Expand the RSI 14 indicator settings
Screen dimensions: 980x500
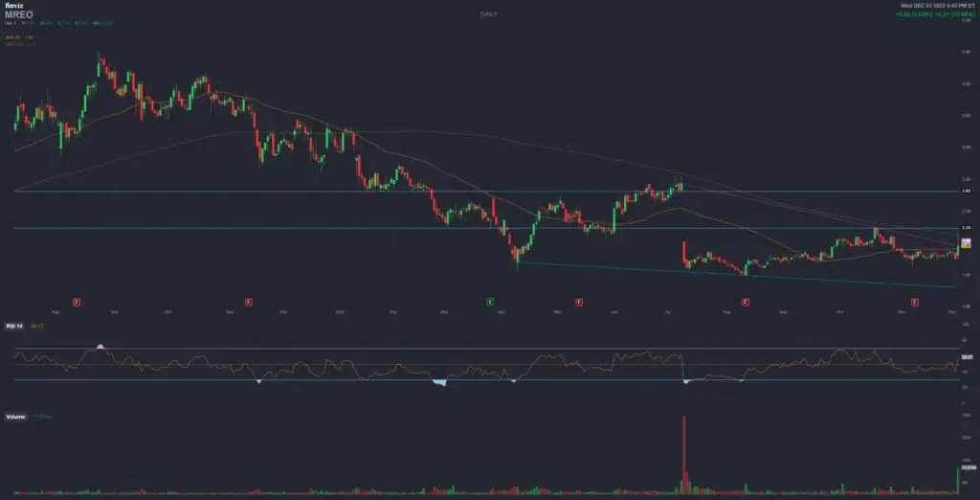click(x=13, y=326)
